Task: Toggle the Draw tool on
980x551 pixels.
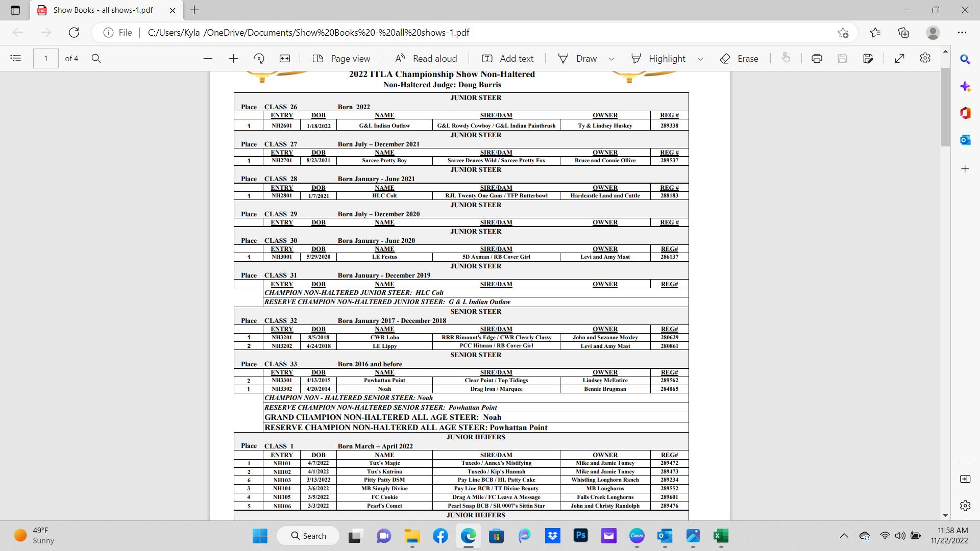Action: [577, 59]
